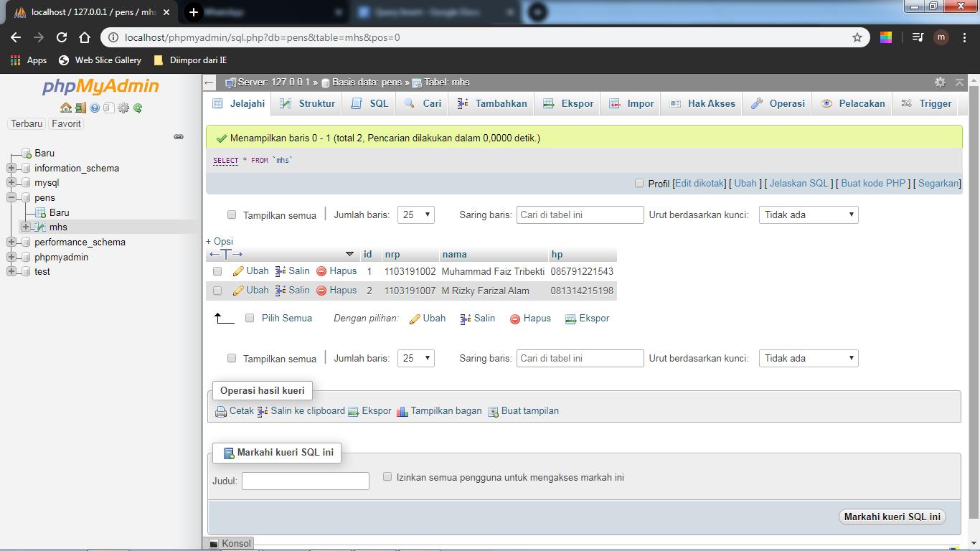Check the Pilih Semua checkbox
Viewport: 980px width, 551px height.
point(250,318)
